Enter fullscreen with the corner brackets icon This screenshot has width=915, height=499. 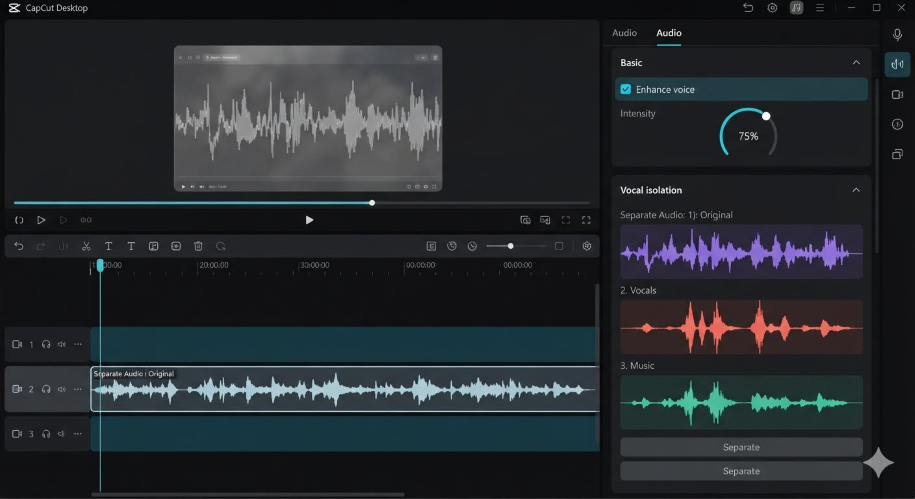(586, 220)
